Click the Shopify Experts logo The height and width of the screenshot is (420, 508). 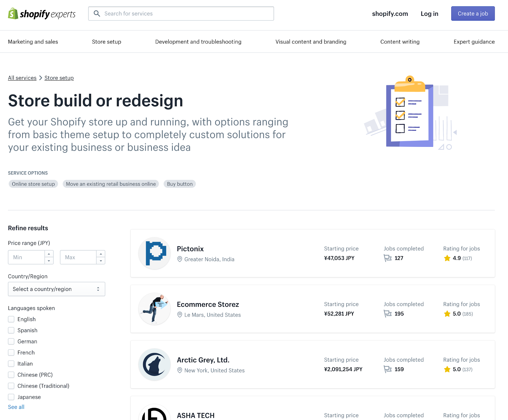pos(41,14)
